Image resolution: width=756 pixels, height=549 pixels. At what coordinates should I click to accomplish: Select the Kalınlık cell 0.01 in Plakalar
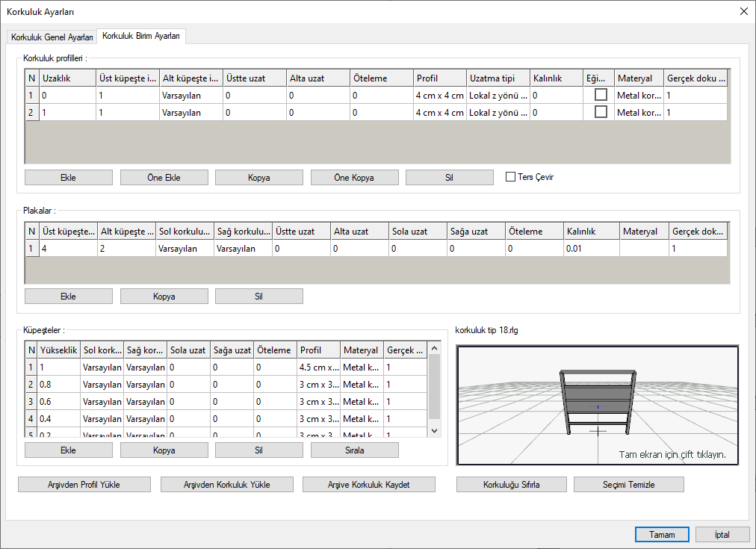pos(590,249)
